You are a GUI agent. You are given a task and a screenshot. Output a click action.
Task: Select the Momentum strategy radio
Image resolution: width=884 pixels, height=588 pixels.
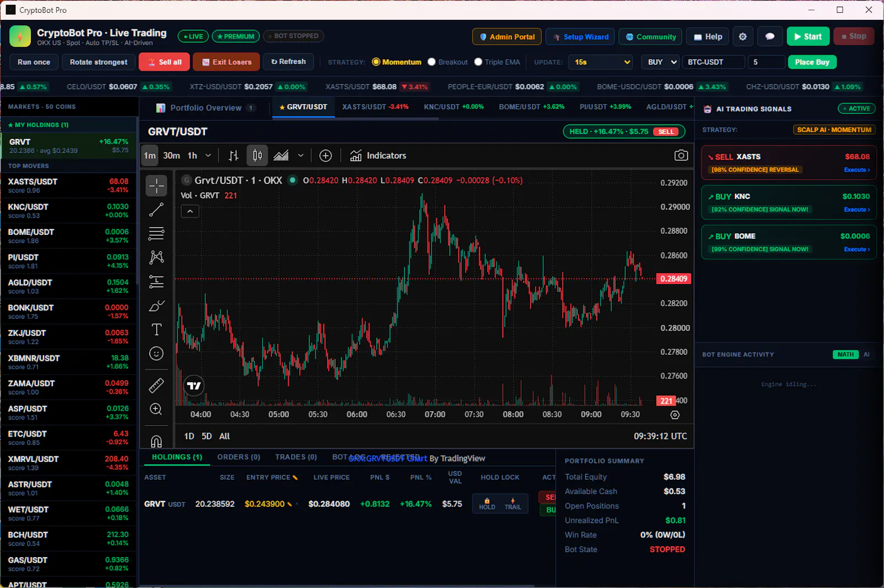click(376, 62)
